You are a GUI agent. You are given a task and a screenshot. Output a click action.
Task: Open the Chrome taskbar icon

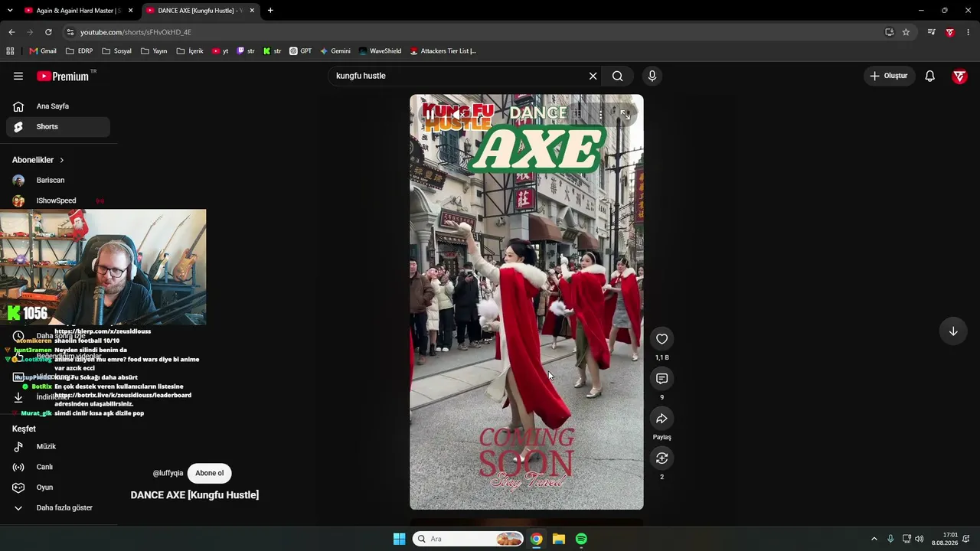537,539
